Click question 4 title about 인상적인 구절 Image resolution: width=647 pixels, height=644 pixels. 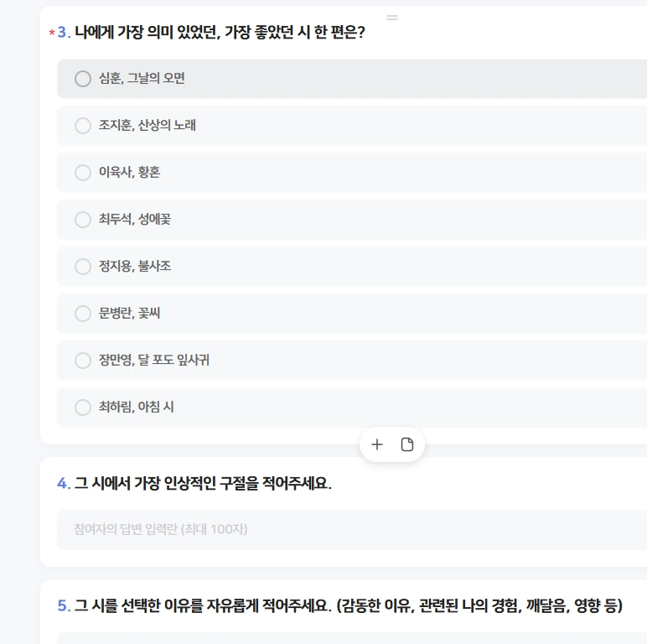click(203, 483)
